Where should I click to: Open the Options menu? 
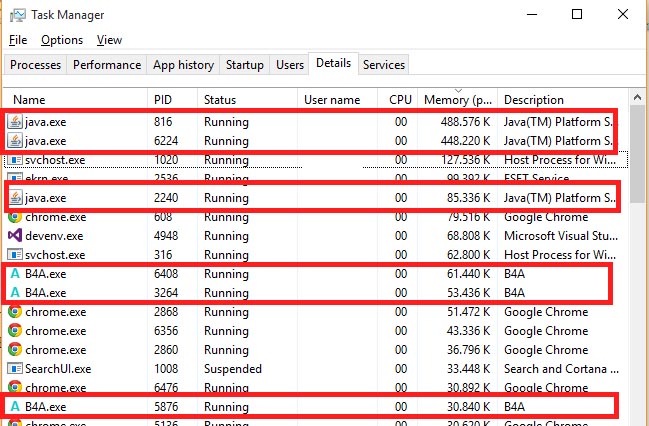pos(62,40)
